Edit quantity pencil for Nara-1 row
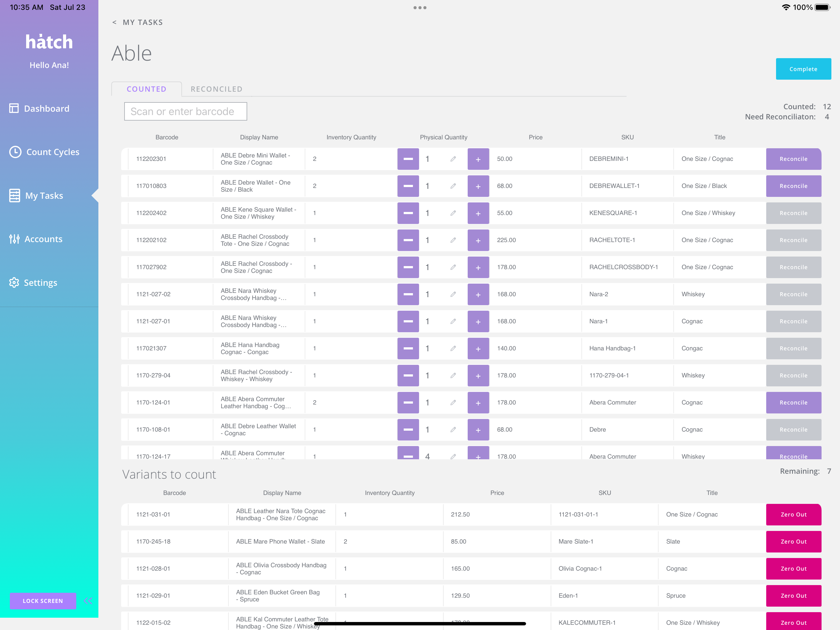840x630 pixels. [453, 321]
